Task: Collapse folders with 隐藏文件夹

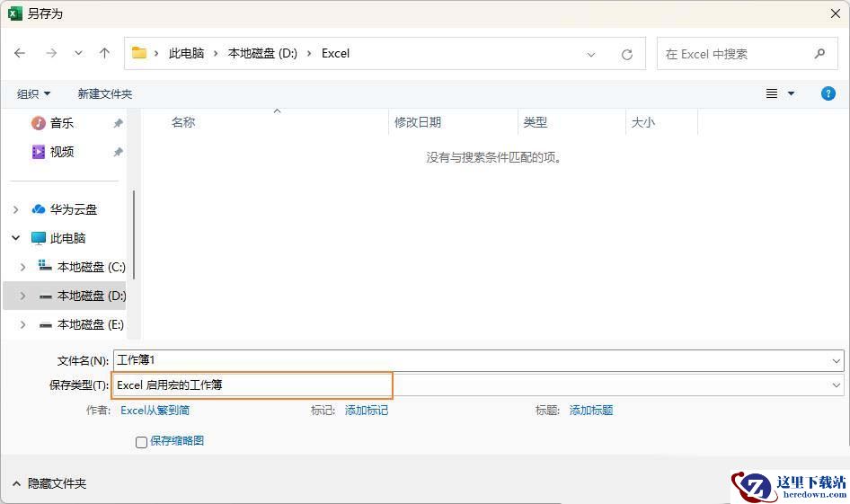Action: pyautogui.click(x=50, y=483)
